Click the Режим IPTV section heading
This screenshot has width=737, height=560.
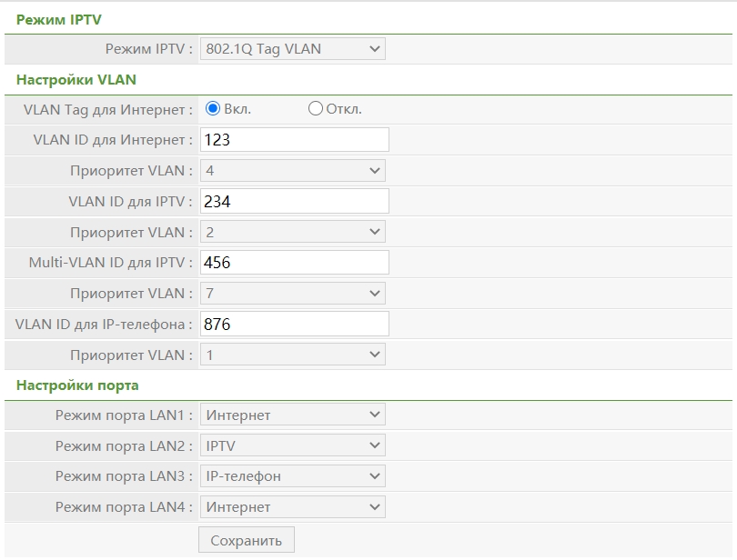coord(59,20)
